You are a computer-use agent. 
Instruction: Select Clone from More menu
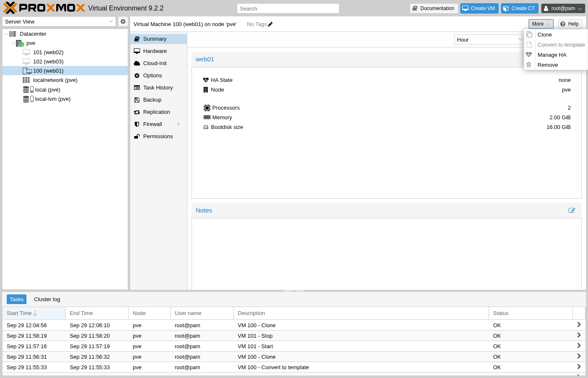click(x=556, y=35)
